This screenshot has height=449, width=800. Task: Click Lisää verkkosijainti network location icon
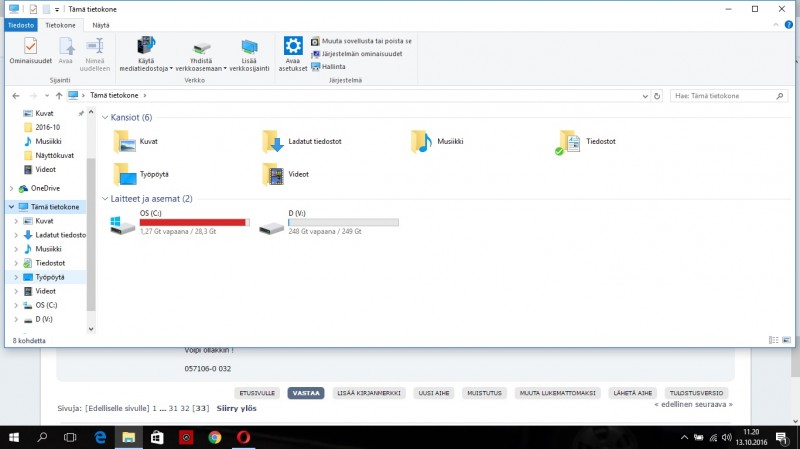click(x=249, y=46)
